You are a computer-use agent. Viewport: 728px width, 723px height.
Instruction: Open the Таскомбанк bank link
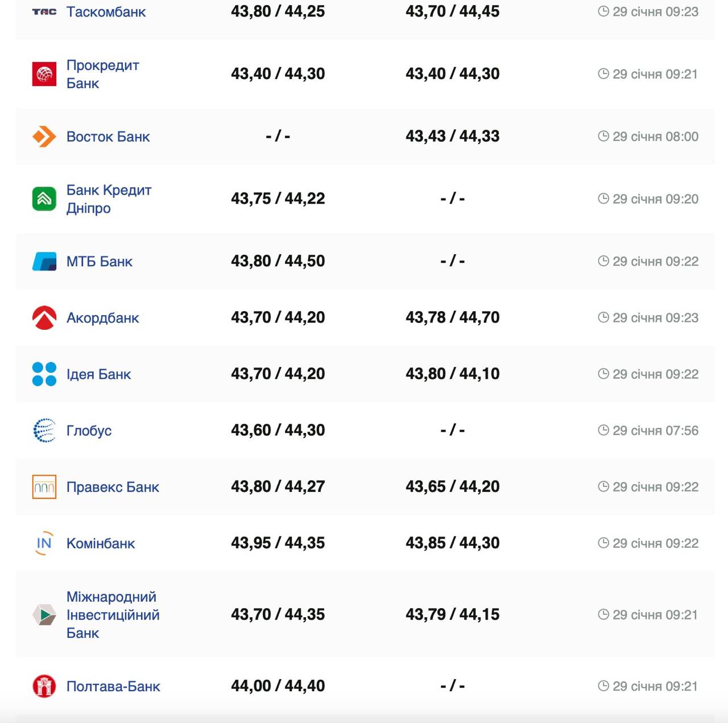(x=106, y=12)
